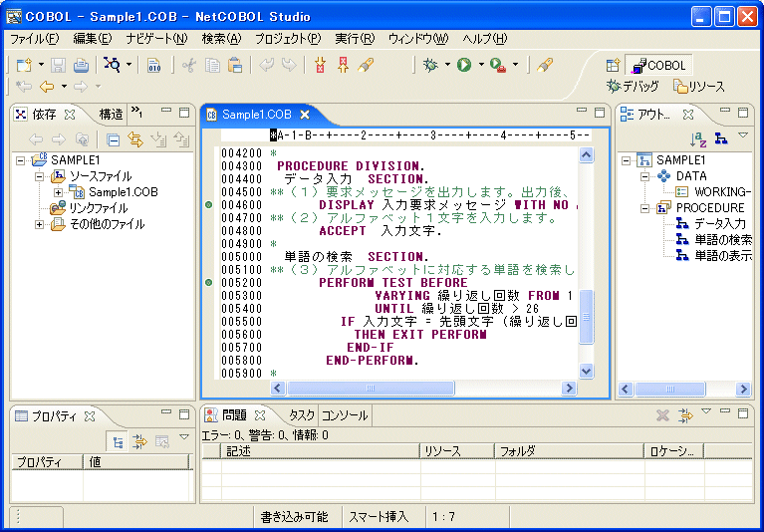764x532 pixels.
Task: Switch to the リソース perspective
Action: click(x=699, y=87)
